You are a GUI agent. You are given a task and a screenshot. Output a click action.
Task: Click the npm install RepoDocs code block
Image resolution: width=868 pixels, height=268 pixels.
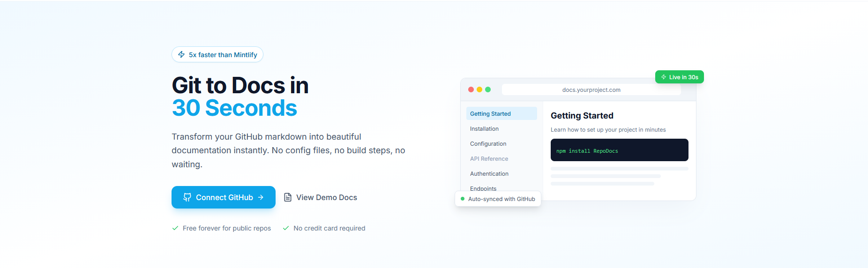(619, 150)
